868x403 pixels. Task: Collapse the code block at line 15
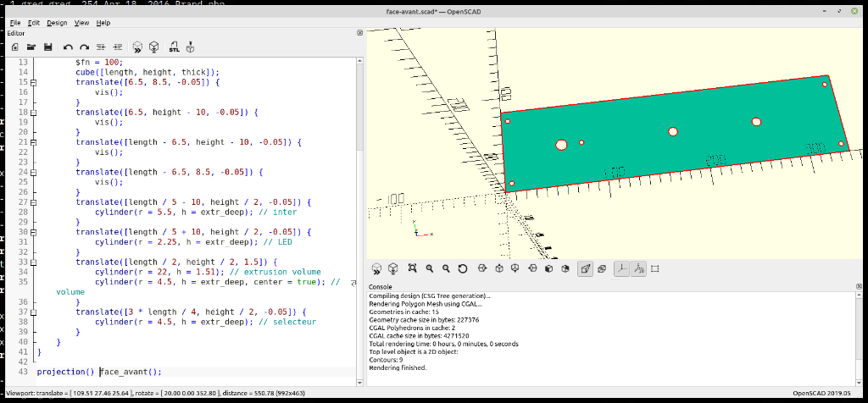coord(33,82)
